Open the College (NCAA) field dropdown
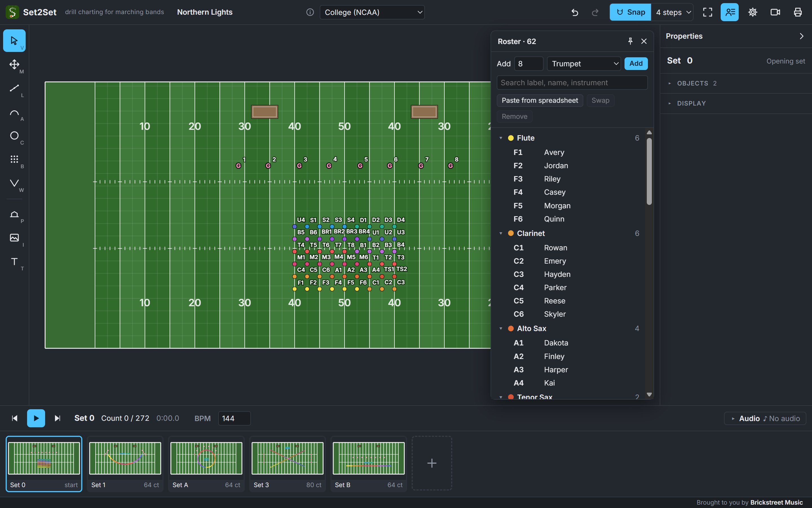 coord(372,12)
